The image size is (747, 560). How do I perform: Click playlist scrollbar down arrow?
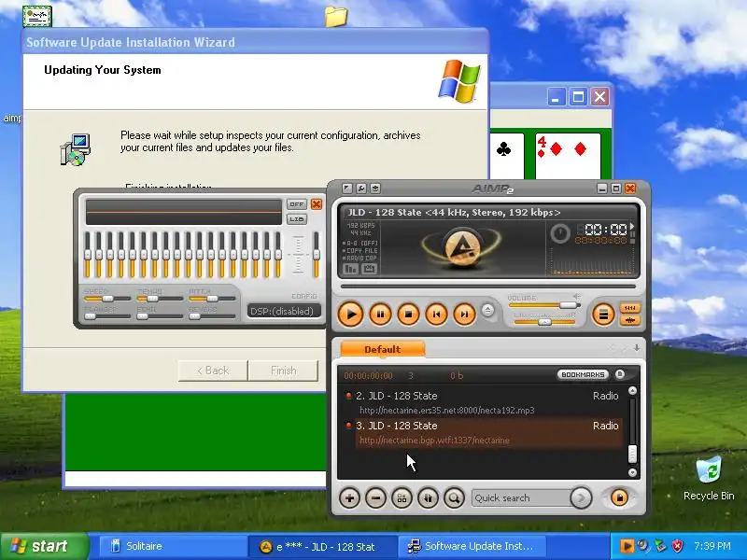(633, 472)
